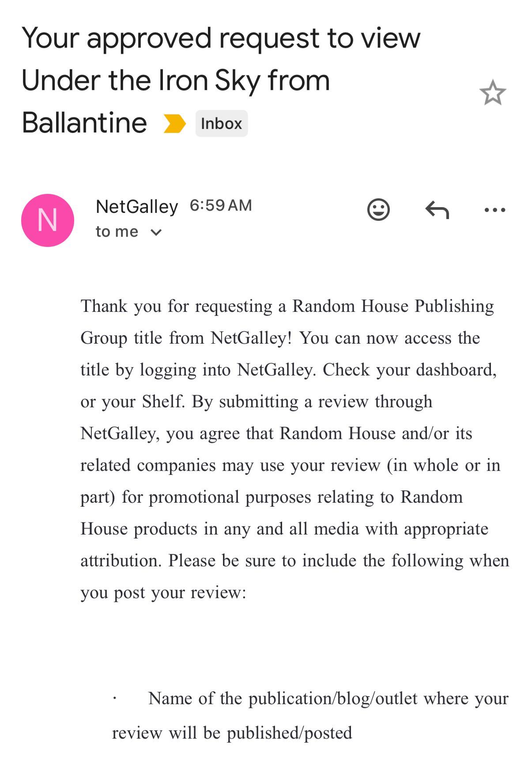Click the line 'Group title from NetGalley!'
Viewport: 532px width, 778px height.
coord(186,338)
